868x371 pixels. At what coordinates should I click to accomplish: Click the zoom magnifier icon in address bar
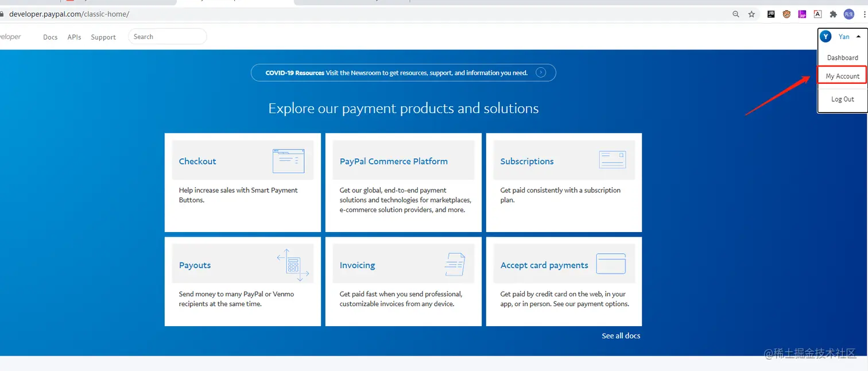click(x=736, y=14)
